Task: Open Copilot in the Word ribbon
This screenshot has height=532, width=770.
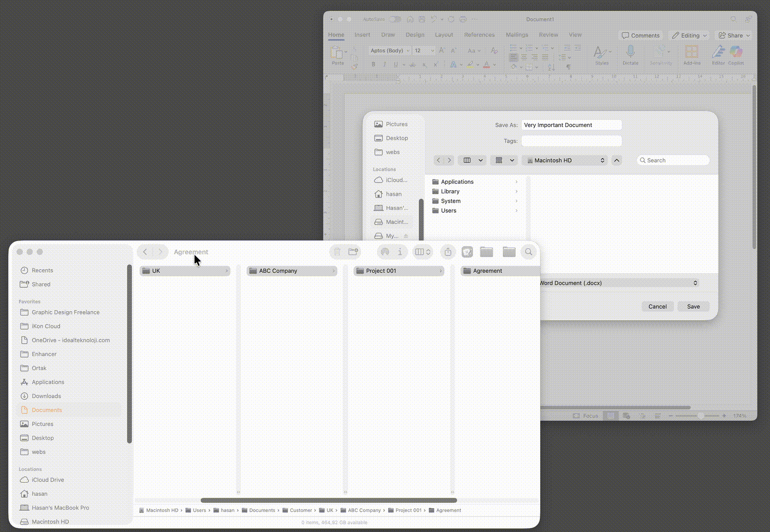Action: point(736,54)
